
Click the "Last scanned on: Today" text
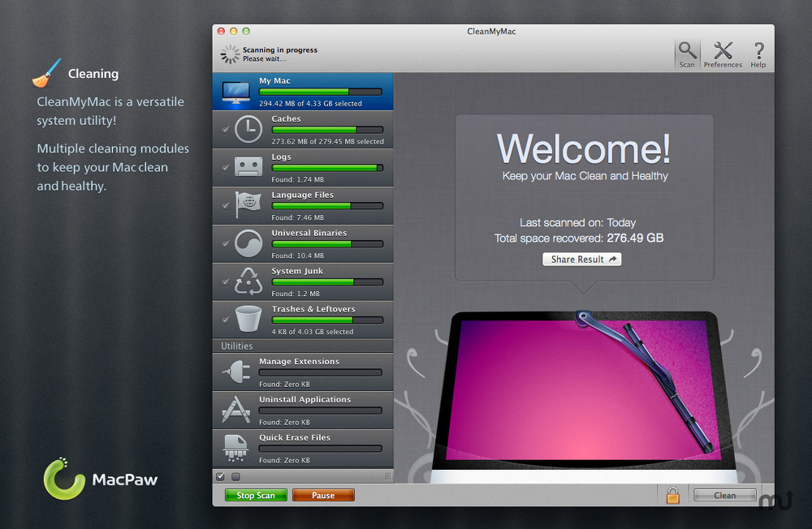[577, 222]
